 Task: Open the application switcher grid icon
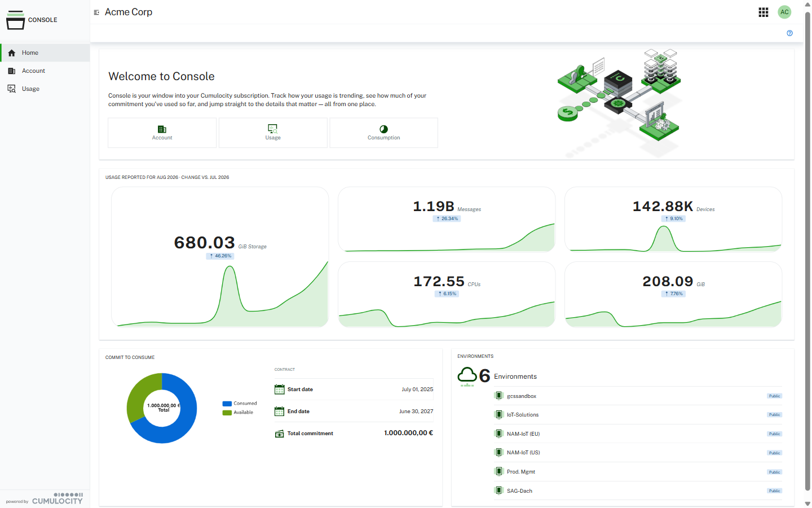point(764,12)
